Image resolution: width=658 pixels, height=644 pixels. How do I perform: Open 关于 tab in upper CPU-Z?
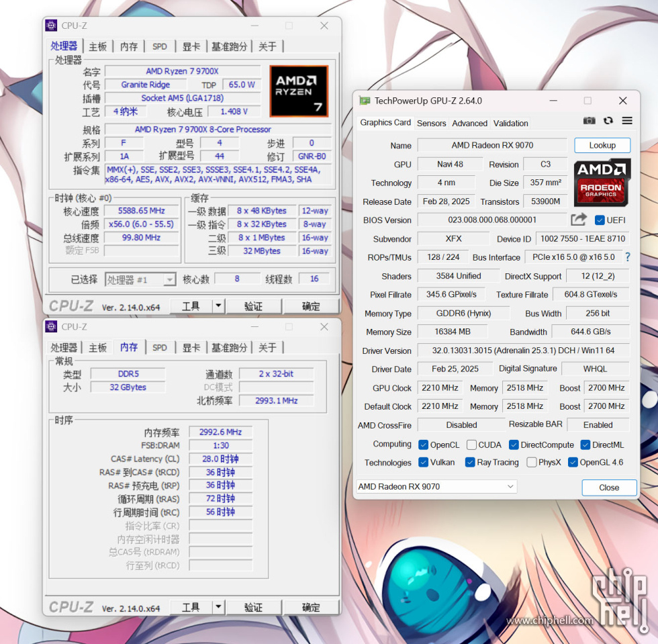click(x=267, y=46)
